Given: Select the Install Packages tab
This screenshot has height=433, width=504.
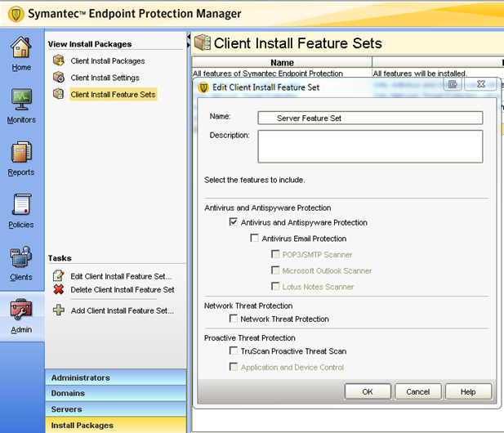Looking at the screenshot, I should click(x=116, y=425).
